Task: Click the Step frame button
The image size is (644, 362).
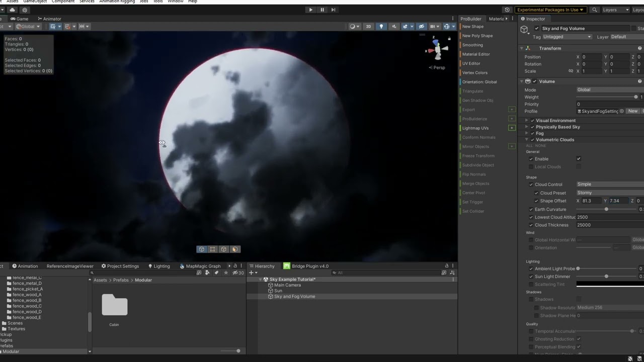Action: pos(333,10)
